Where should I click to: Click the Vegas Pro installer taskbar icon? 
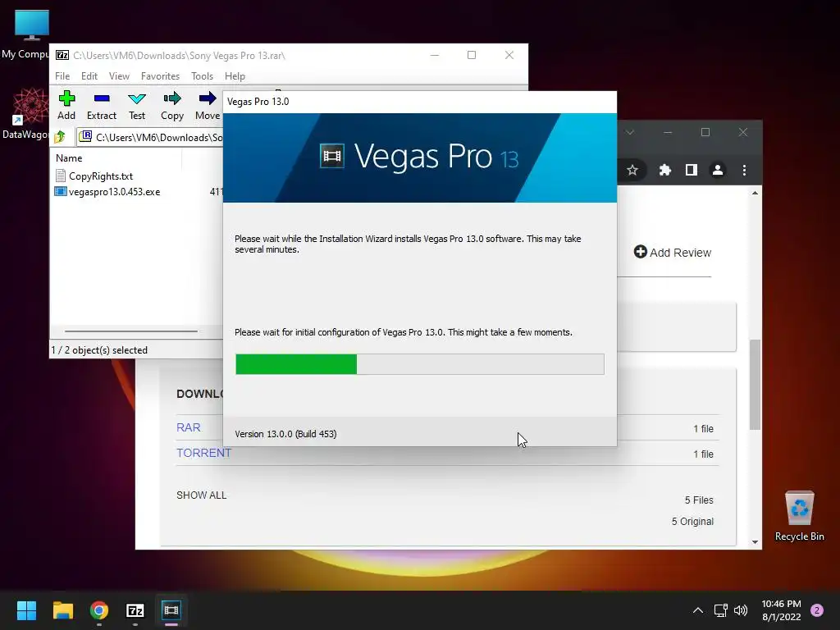click(171, 610)
